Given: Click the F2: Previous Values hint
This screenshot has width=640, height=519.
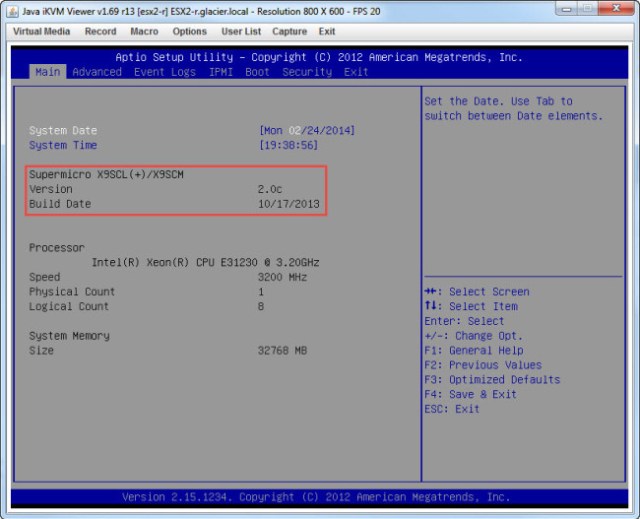Looking at the screenshot, I should pos(483,365).
